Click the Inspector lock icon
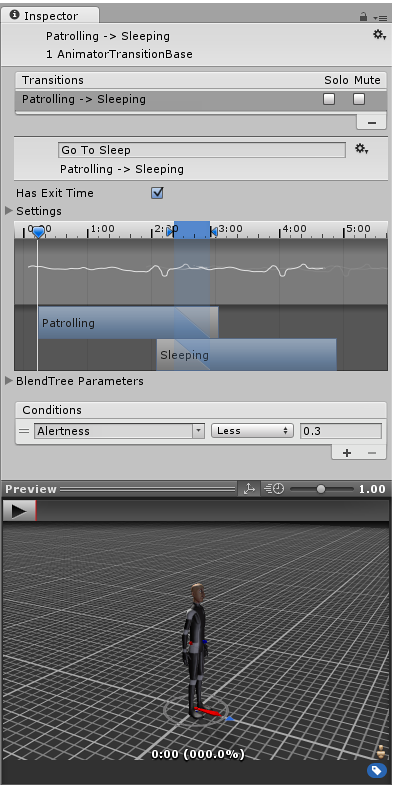This screenshot has width=393, height=785. click(363, 17)
